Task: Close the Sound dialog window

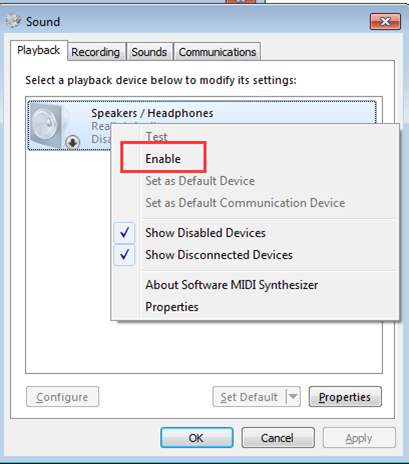Action: [x=385, y=22]
